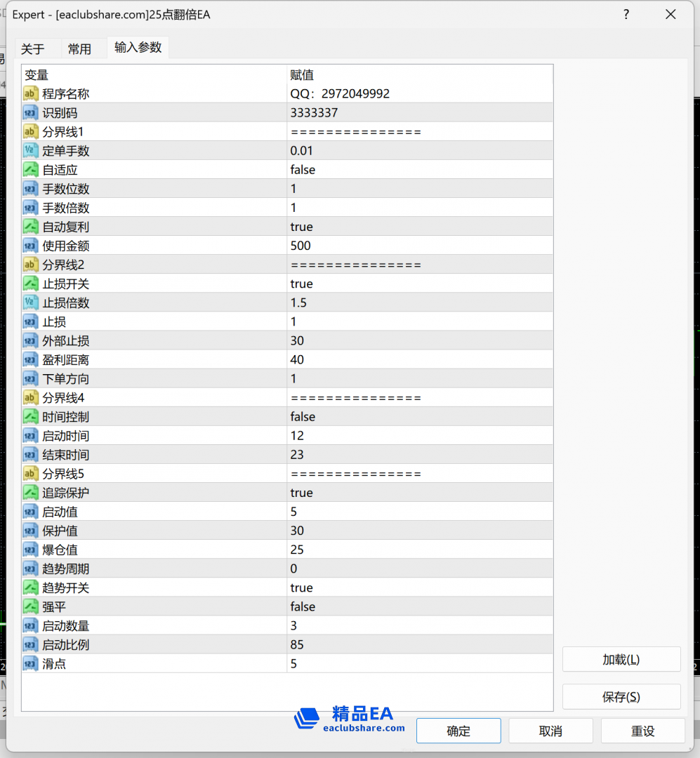700x758 pixels.
Task: Switch to the 常用 tab
Action: (79, 48)
